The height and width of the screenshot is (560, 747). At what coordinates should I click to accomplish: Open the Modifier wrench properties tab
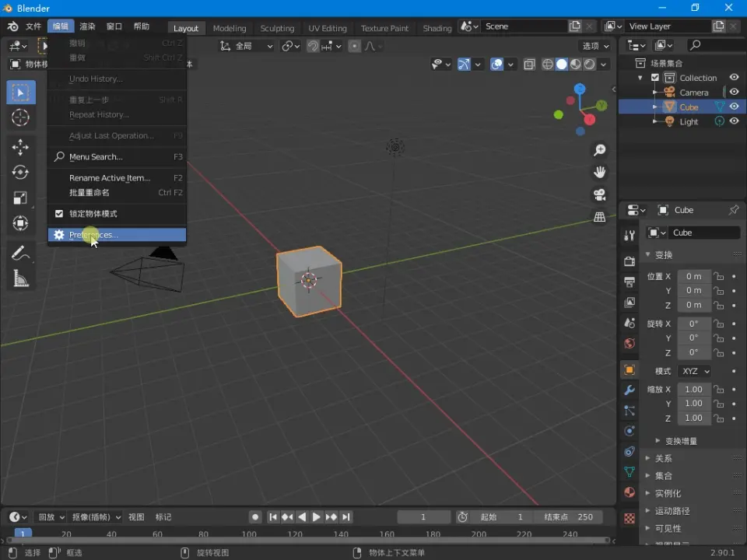[630, 390]
